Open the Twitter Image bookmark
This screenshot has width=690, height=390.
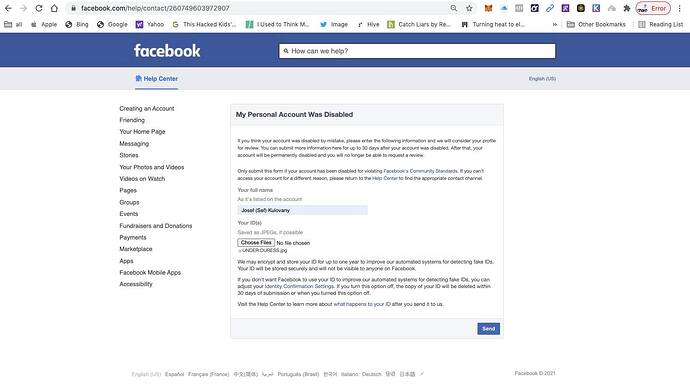[334, 25]
